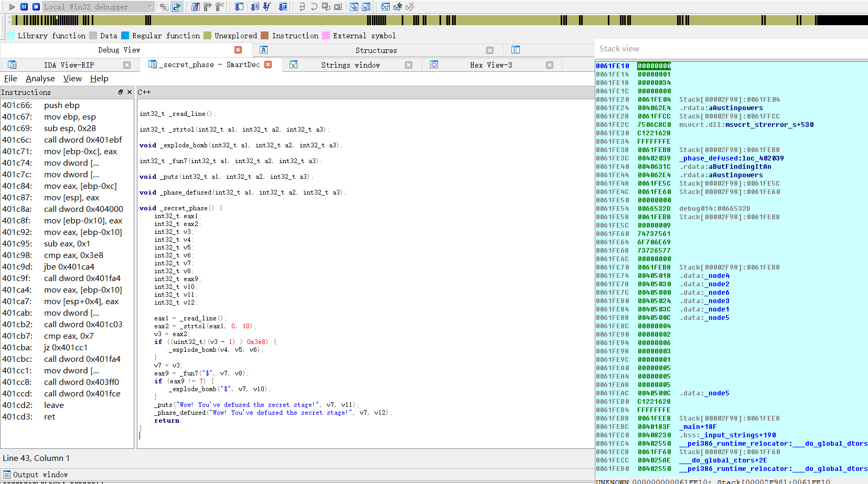Click the breakpoint list toolbar icon
The height and width of the screenshot is (484, 868).
(x=195, y=7)
